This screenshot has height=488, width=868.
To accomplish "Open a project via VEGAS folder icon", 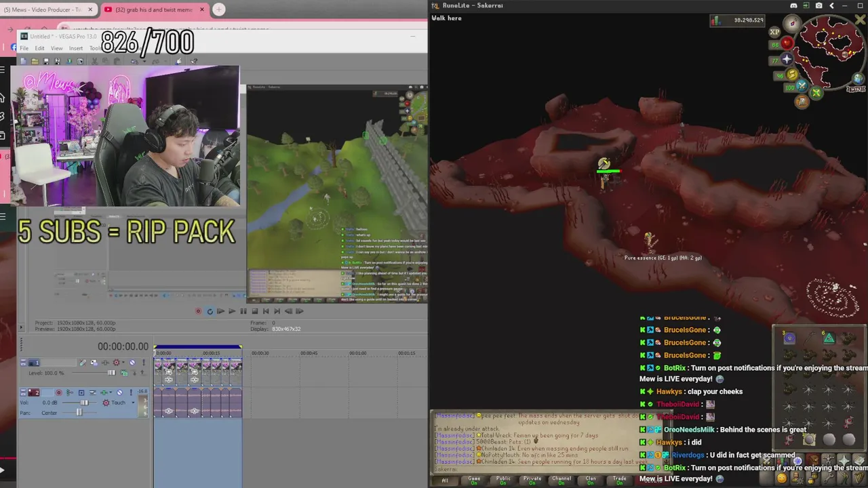I will coord(35,61).
